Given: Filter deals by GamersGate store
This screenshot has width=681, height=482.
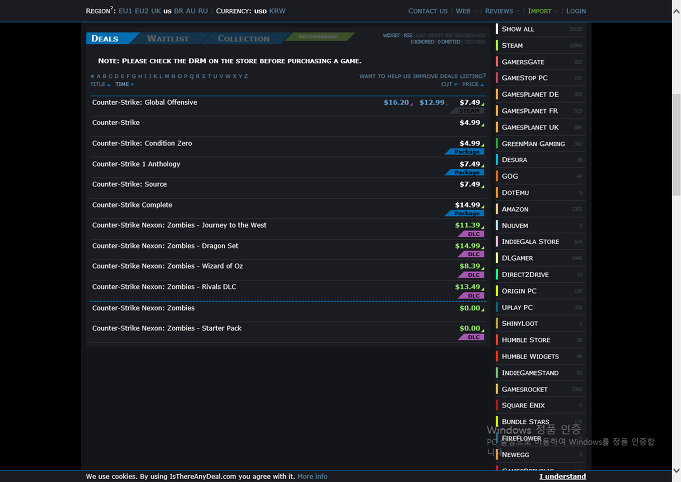Looking at the screenshot, I should click(541, 62).
